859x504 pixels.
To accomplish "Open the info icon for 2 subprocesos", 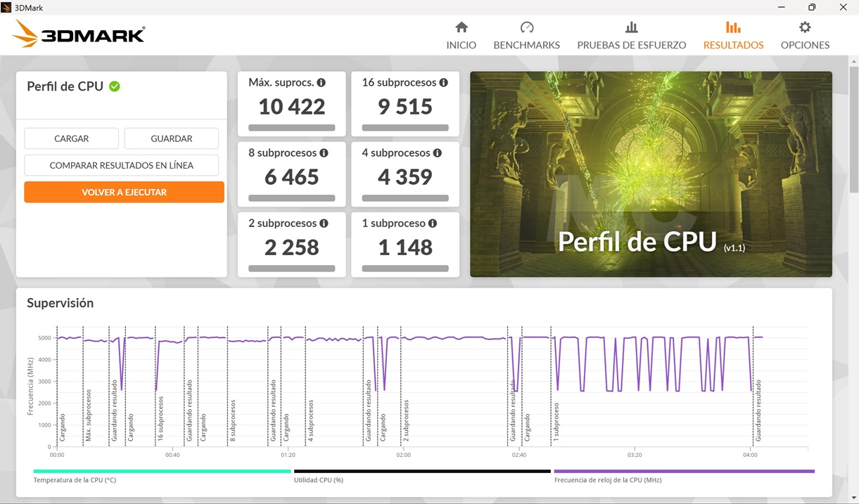I will pyautogui.click(x=323, y=223).
